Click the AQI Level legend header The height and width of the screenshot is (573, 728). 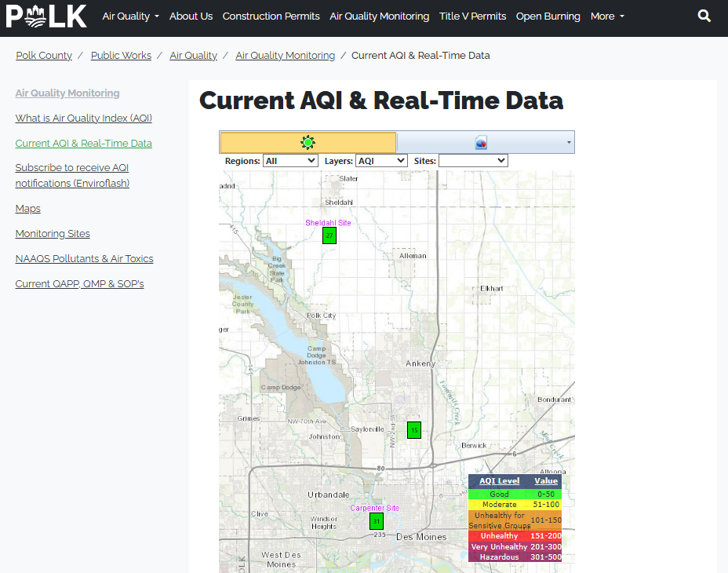499,481
